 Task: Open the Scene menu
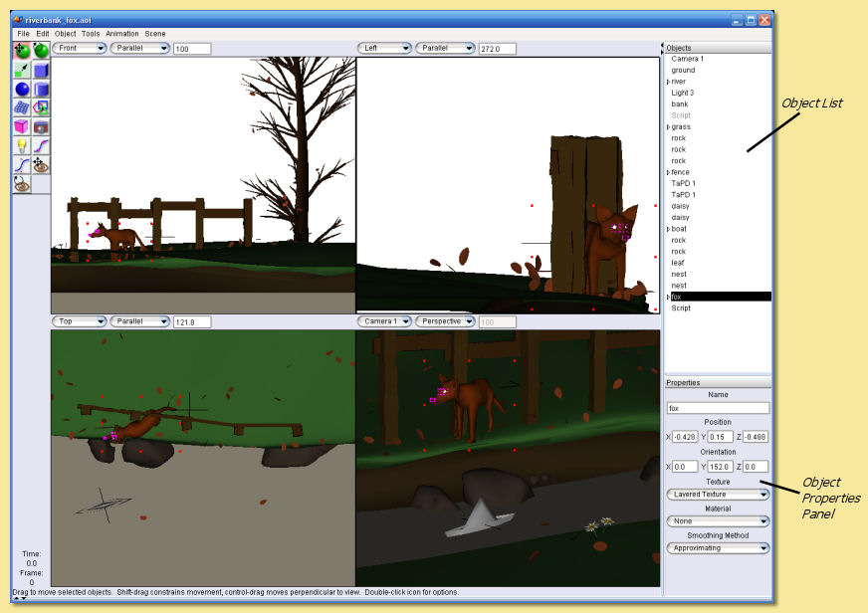155,34
